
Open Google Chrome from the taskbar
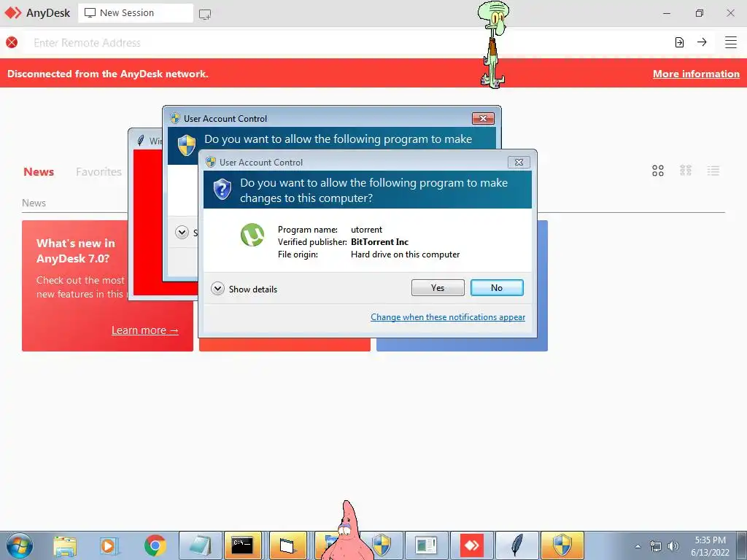[155, 546]
